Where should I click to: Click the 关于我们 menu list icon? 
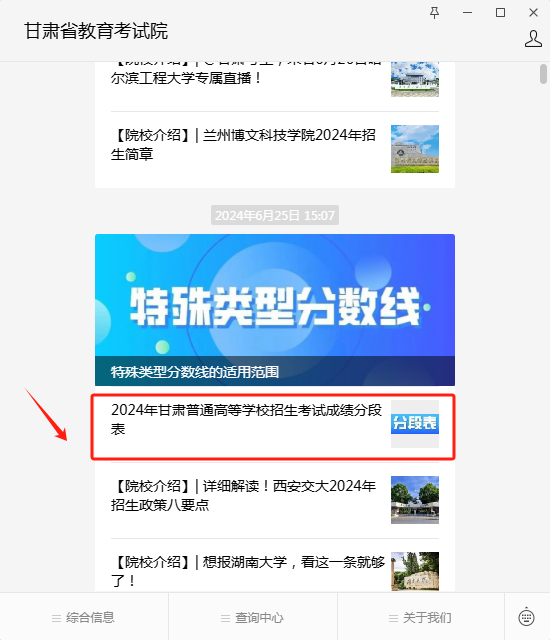[x=393, y=618]
